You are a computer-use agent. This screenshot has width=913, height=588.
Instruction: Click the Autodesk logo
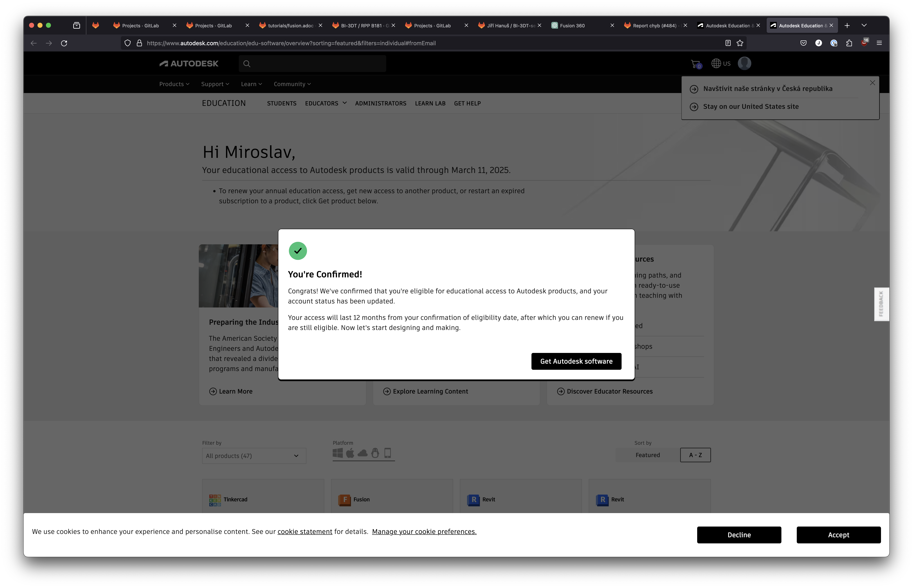coord(189,64)
